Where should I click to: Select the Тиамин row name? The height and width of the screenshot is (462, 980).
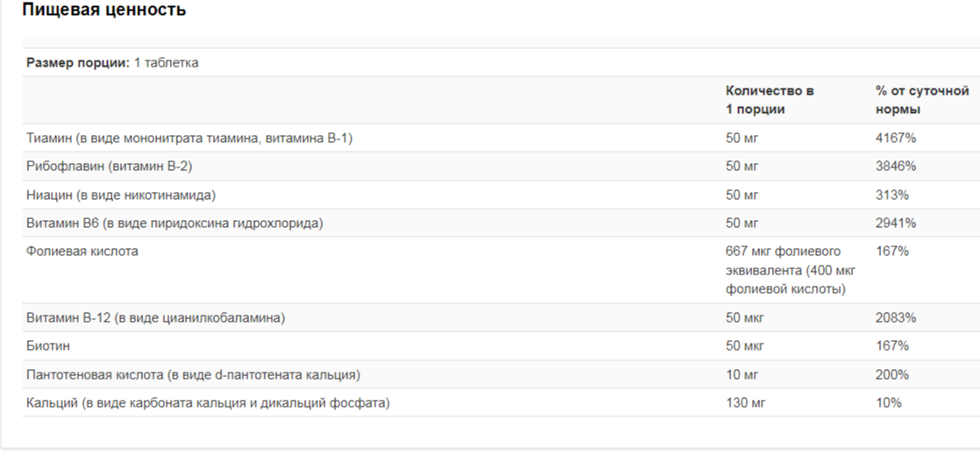pyautogui.click(x=189, y=139)
